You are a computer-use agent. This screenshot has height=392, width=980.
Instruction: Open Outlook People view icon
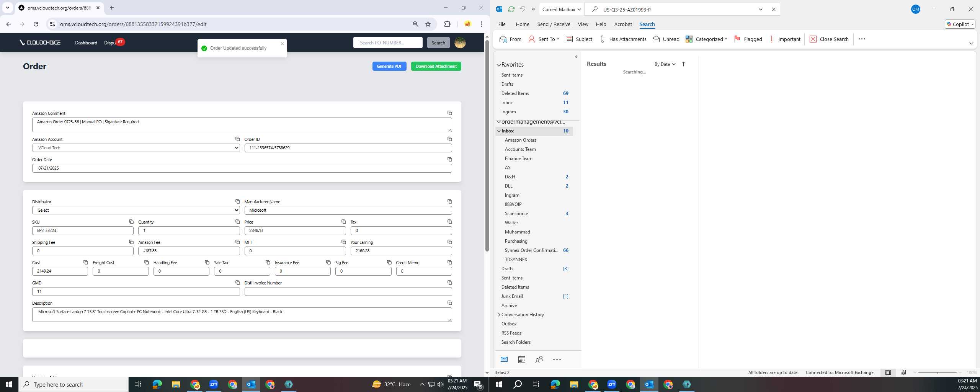tap(539, 359)
